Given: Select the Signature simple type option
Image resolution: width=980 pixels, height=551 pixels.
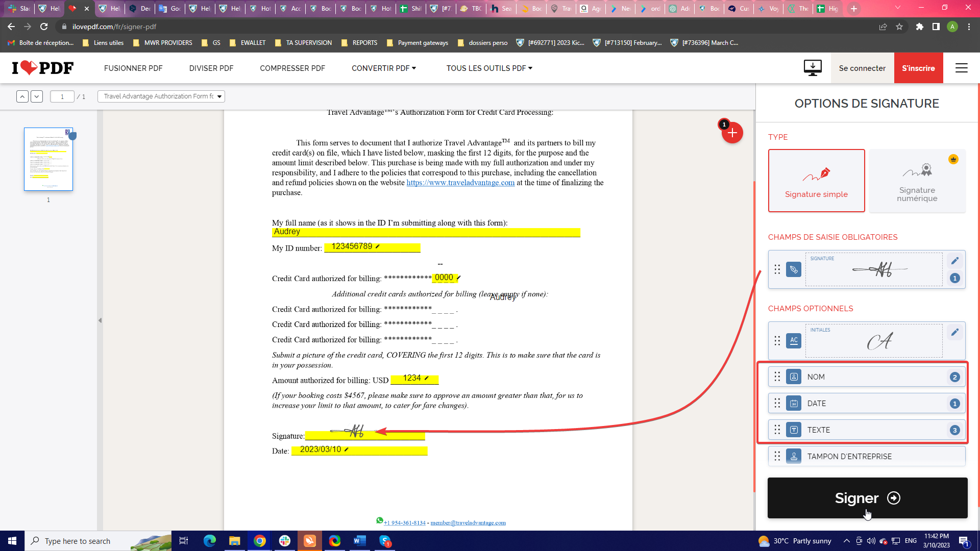Looking at the screenshot, I should (816, 181).
